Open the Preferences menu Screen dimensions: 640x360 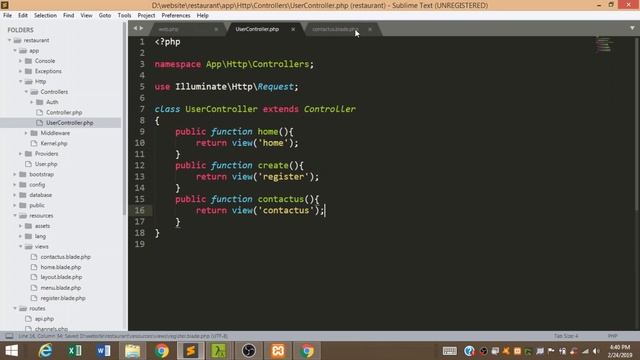(176, 16)
